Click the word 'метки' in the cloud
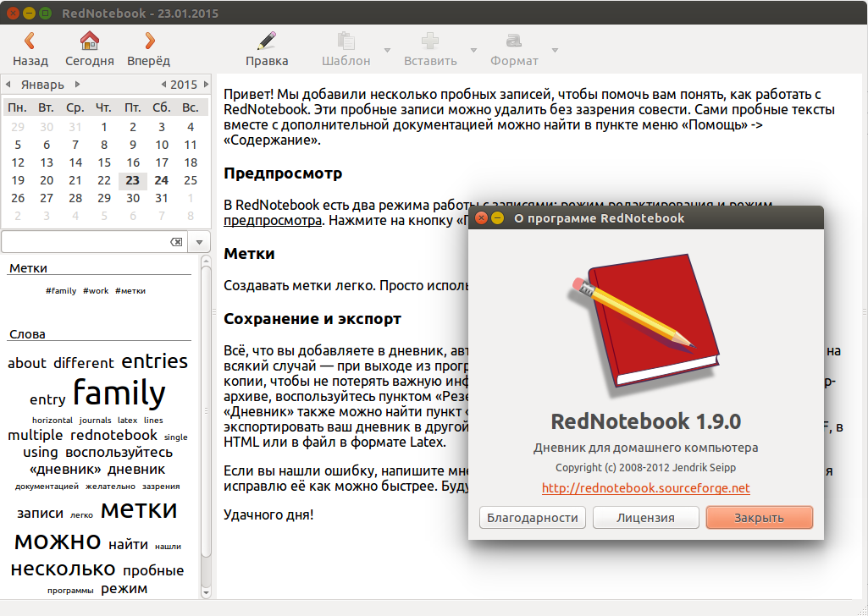868x616 pixels. coord(139,510)
